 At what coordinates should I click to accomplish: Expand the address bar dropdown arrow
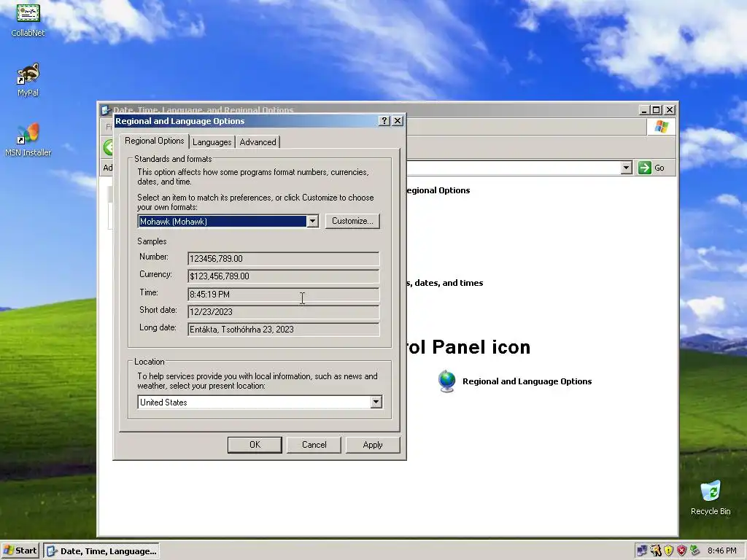[x=627, y=168]
